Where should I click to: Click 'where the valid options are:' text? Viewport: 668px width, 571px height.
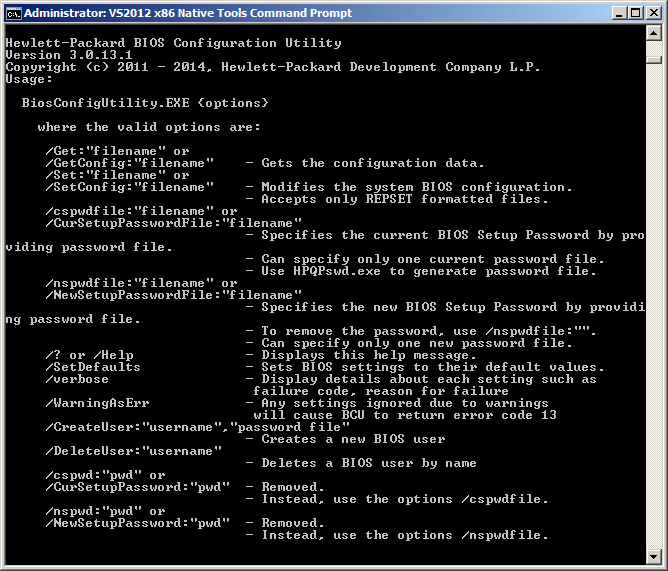point(149,127)
